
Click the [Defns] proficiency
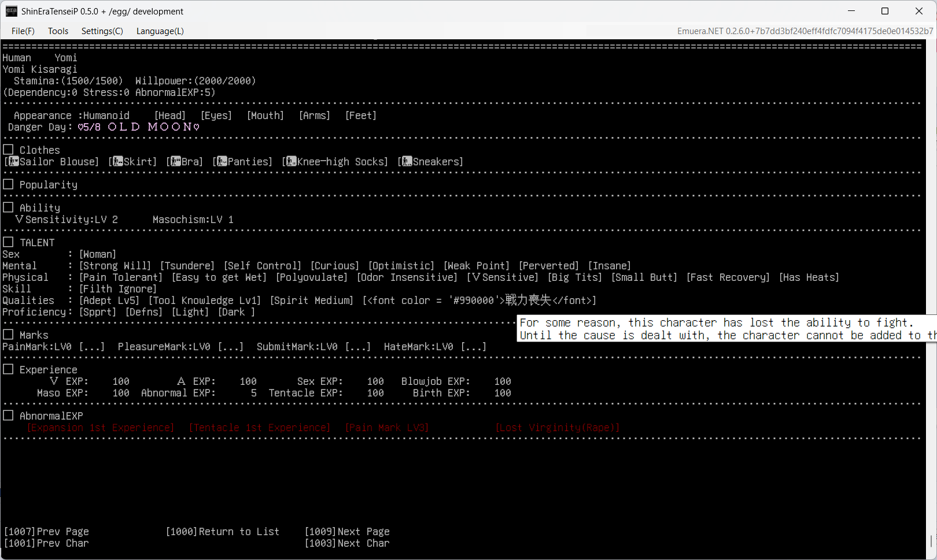pyautogui.click(x=144, y=312)
